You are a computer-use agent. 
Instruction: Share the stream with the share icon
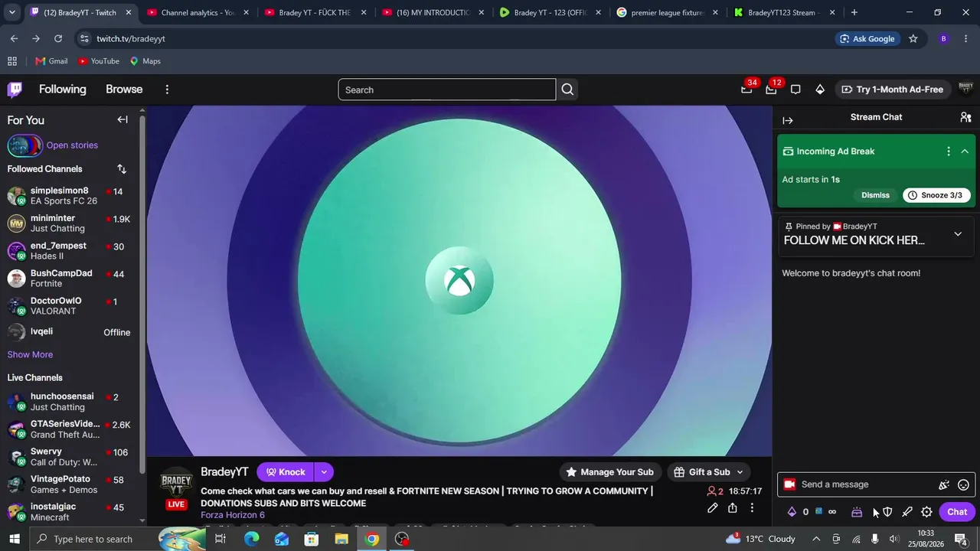pos(733,508)
